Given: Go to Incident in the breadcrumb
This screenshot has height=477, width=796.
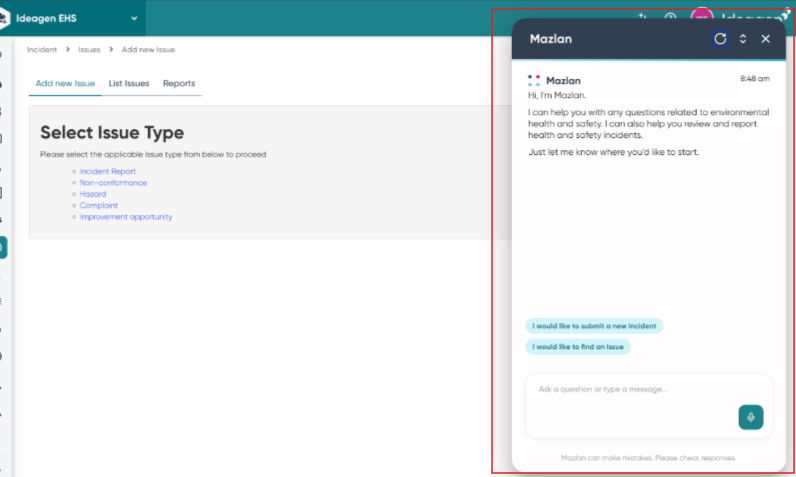Looking at the screenshot, I should tap(42, 50).
